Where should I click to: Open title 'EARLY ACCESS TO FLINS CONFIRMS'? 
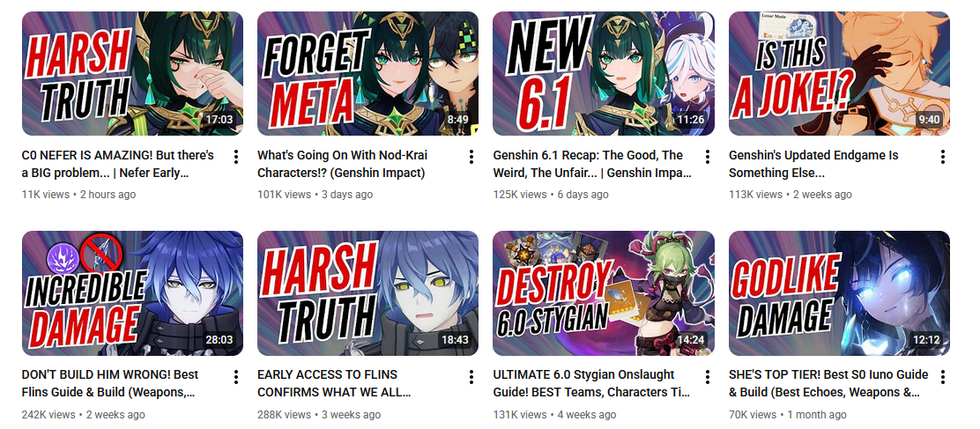(x=334, y=384)
